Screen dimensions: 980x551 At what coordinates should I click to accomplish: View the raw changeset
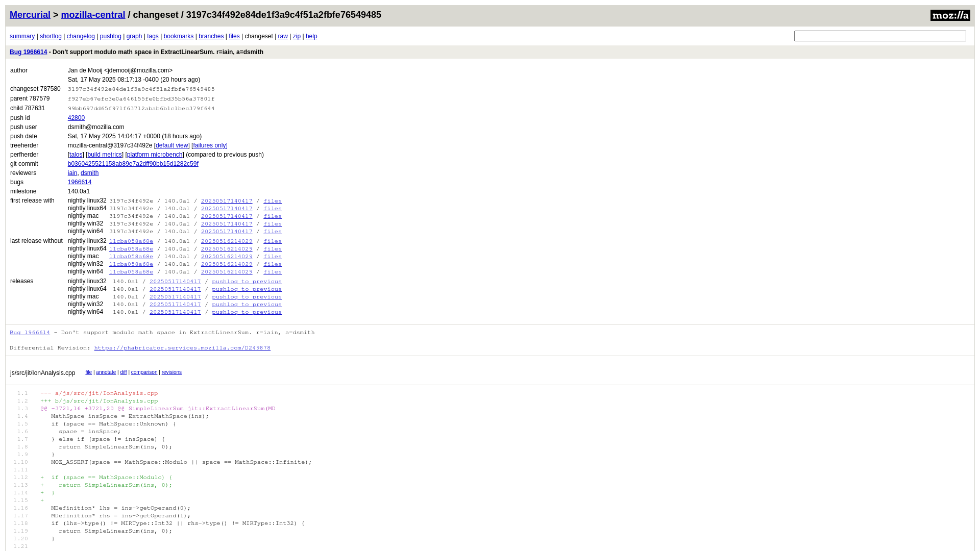(283, 36)
